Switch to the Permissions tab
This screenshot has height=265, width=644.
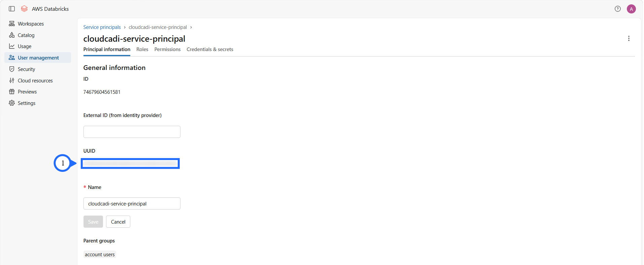[167, 49]
